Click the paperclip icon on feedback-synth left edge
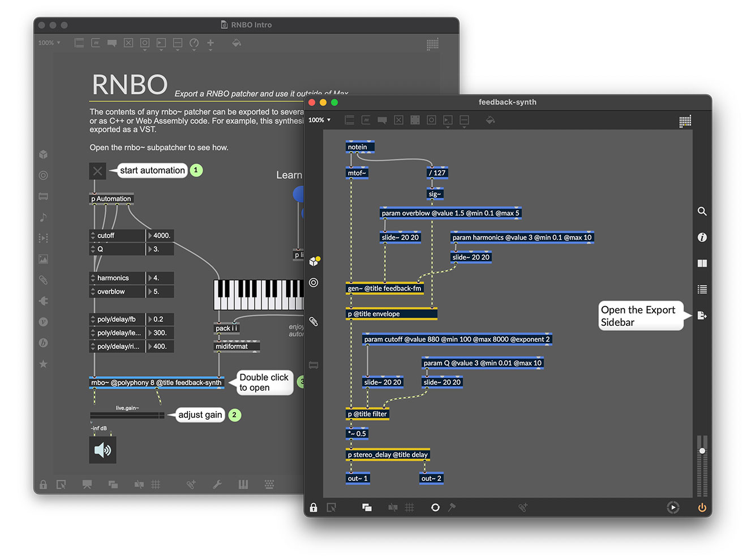 point(314,321)
